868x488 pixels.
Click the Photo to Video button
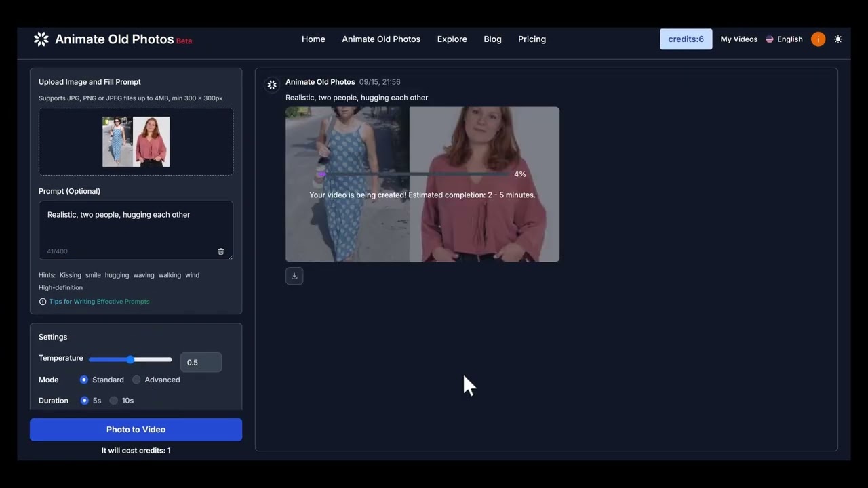click(136, 430)
